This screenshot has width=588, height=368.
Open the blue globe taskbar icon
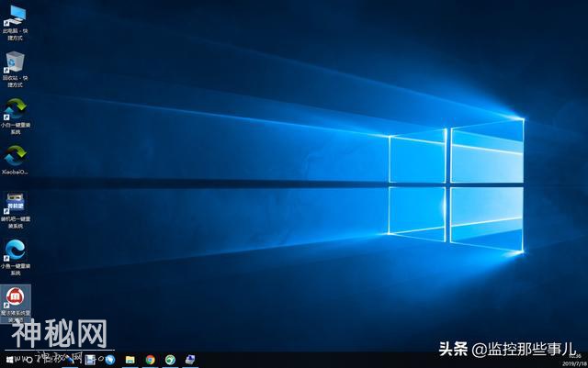click(x=110, y=360)
